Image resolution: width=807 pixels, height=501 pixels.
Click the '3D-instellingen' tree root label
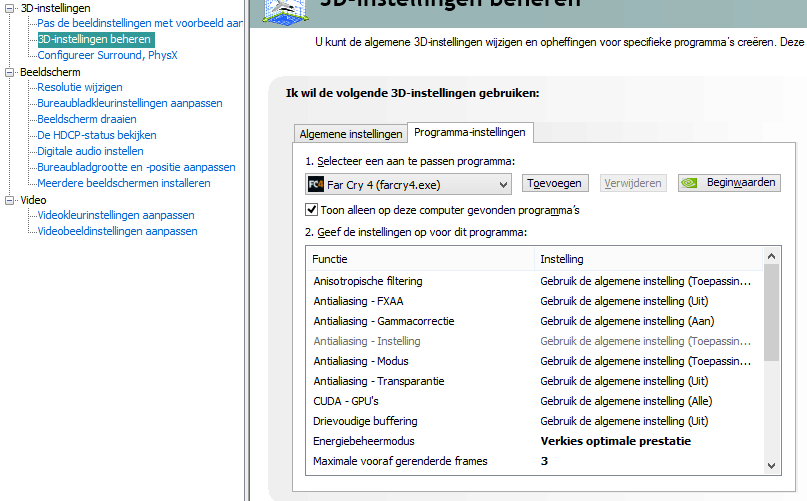coord(55,8)
